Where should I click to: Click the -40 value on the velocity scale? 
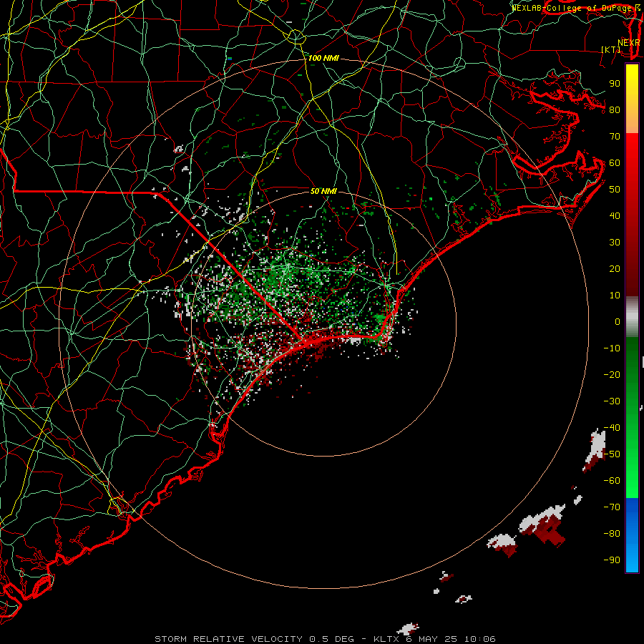click(612, 428)
